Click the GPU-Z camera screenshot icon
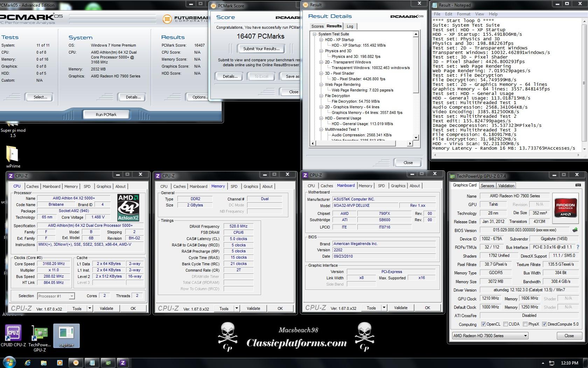The height and width of the screenshot is (368, 588). [x=578, y=185]
